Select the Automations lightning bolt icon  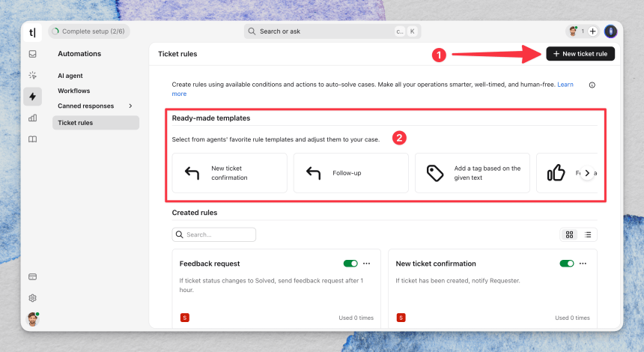point(32,97)
